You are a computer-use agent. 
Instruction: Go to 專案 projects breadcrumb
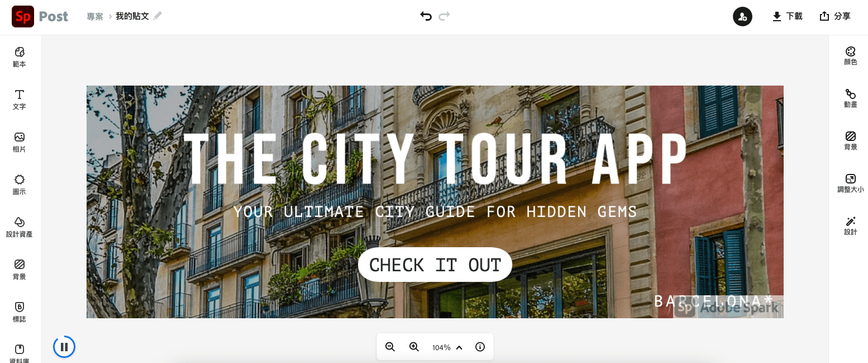tap(95, 16)
